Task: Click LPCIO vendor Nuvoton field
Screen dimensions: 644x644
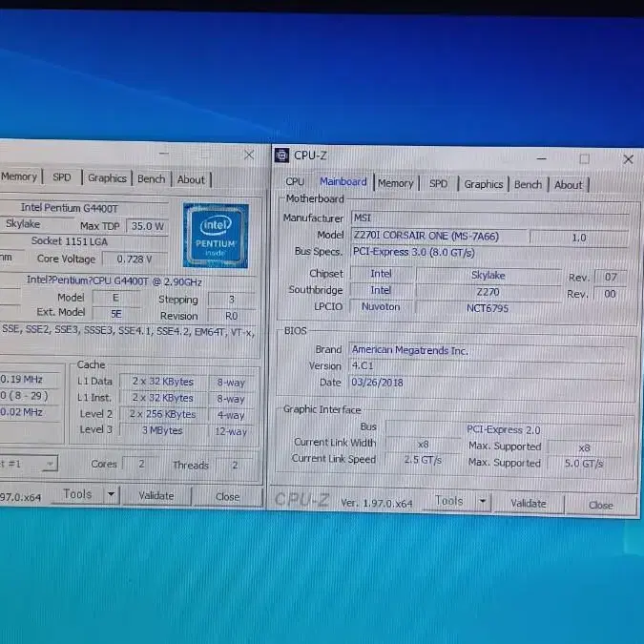Action: coord(381,307)
